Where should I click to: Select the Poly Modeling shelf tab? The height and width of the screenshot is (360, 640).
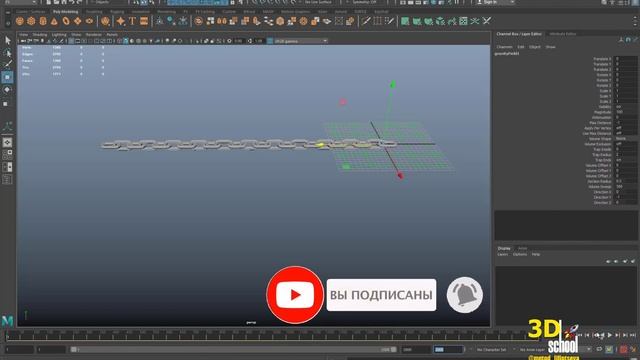pyautogui.click(x=65, y=12)
